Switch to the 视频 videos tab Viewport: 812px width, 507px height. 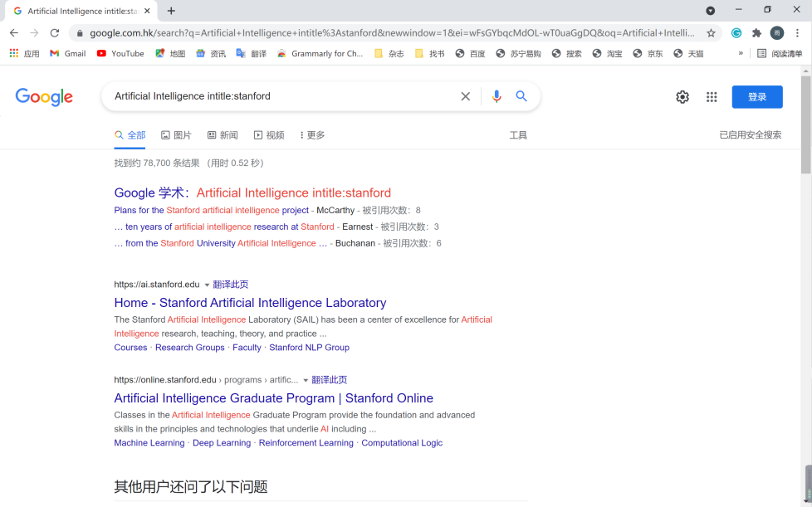pyautogui.click(x=269, y=135)
